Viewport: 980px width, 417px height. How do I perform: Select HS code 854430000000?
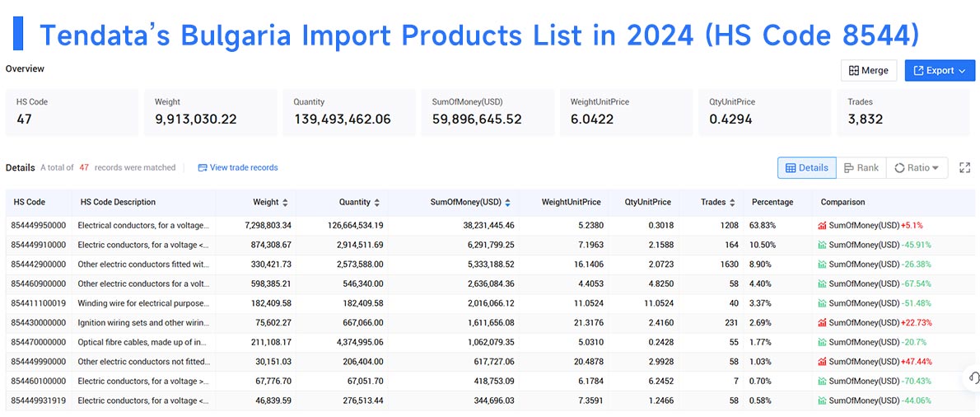39,322
